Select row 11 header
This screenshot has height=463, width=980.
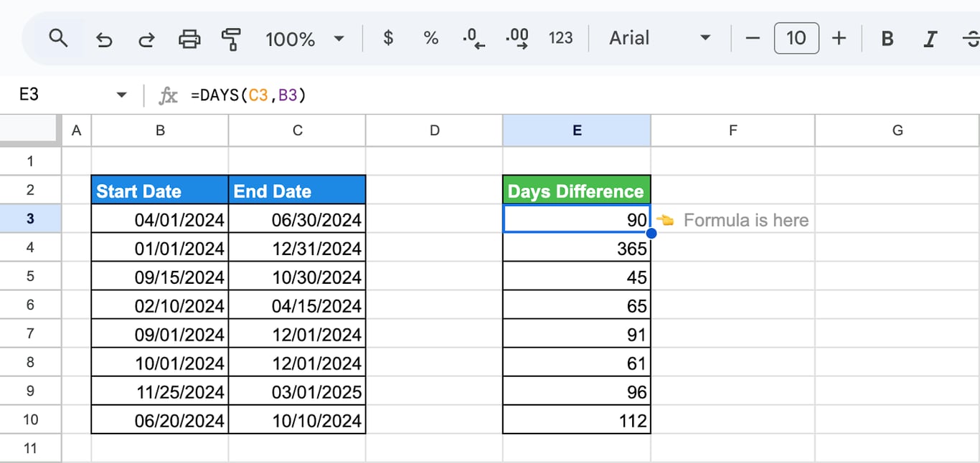[31, 448]
